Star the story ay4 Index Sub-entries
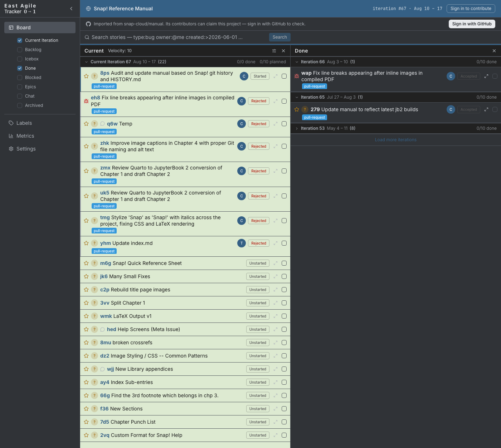The width and height of the screenshot is (501, 448). click(86, 382)
